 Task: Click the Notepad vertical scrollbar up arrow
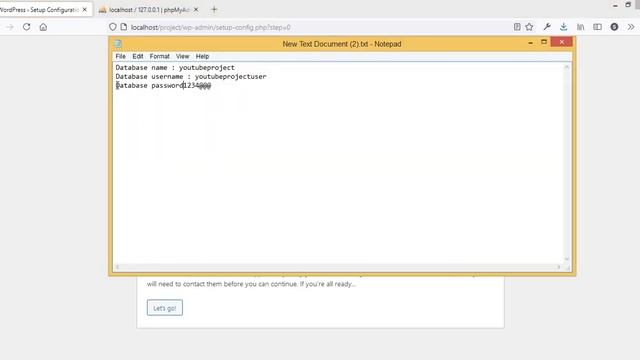567,67
